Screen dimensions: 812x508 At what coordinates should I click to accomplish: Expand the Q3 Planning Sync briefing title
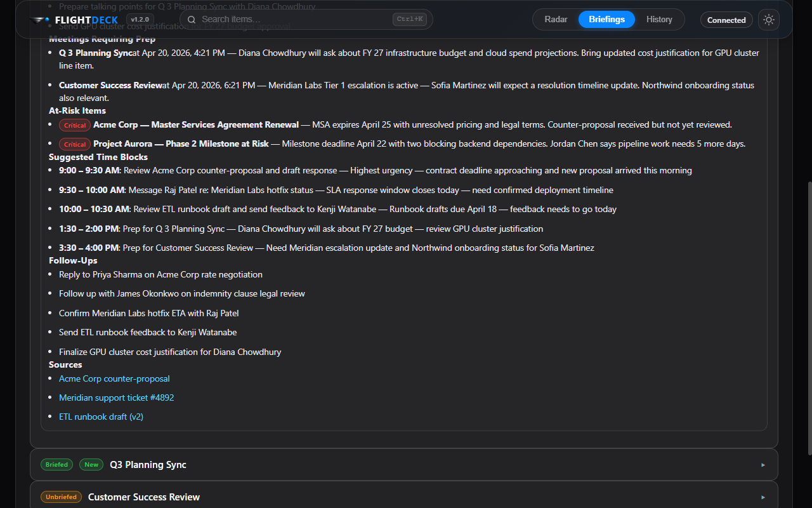click(148, 465)
